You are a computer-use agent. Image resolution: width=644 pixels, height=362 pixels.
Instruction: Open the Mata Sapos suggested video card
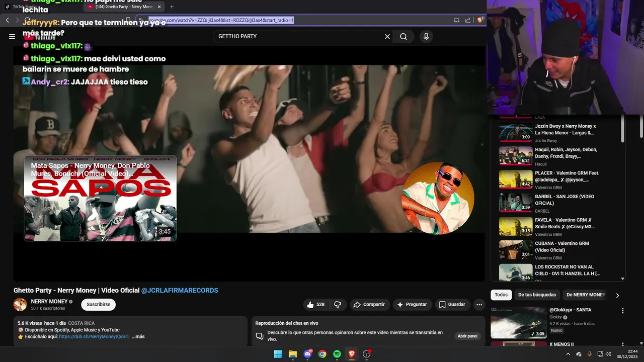pyautogui.click(x=100, y=198)
